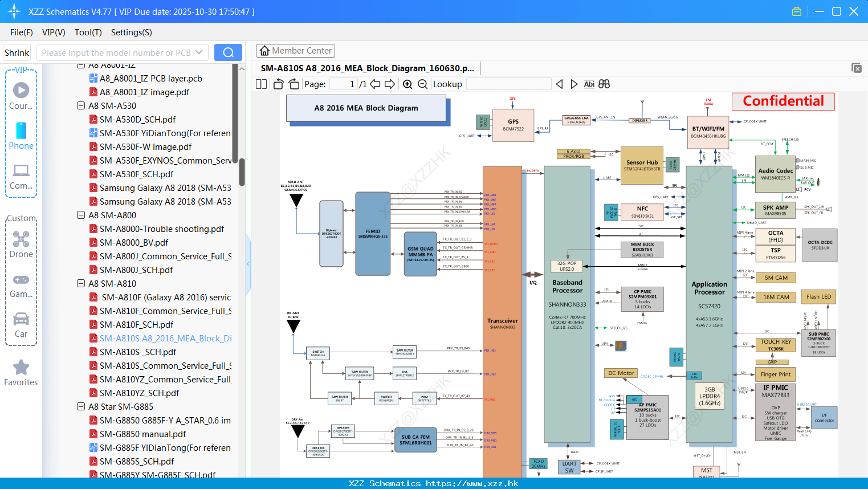Open SM-A530D_SCH.pdf
This screenshot has height=489, width=868.
point(137,120)
